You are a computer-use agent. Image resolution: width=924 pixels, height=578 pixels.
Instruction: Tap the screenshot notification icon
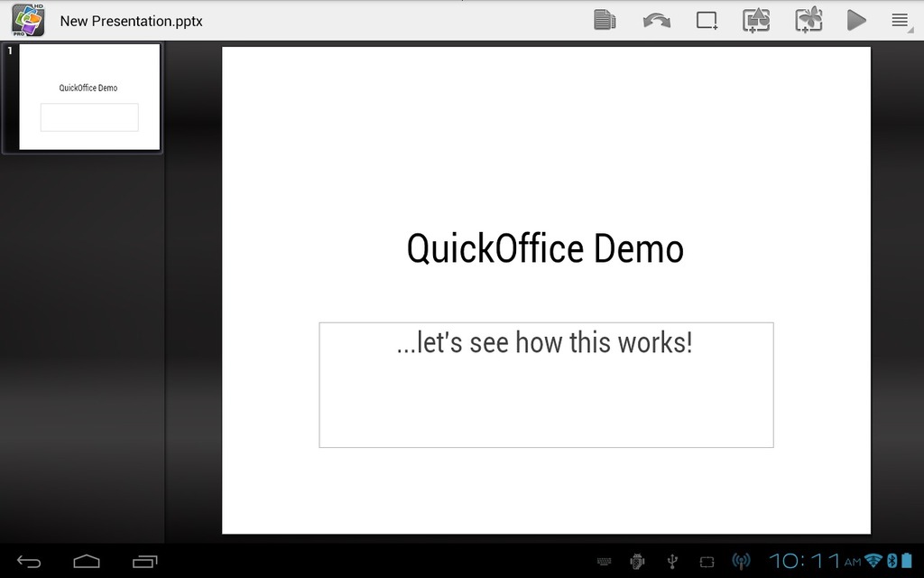tap(707, 562)
